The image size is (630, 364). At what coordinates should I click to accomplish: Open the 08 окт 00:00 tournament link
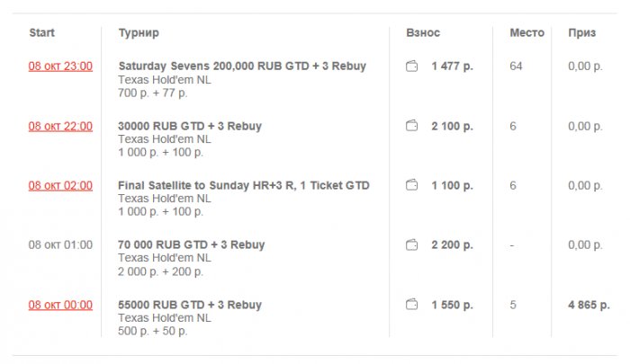pos(60,306)
